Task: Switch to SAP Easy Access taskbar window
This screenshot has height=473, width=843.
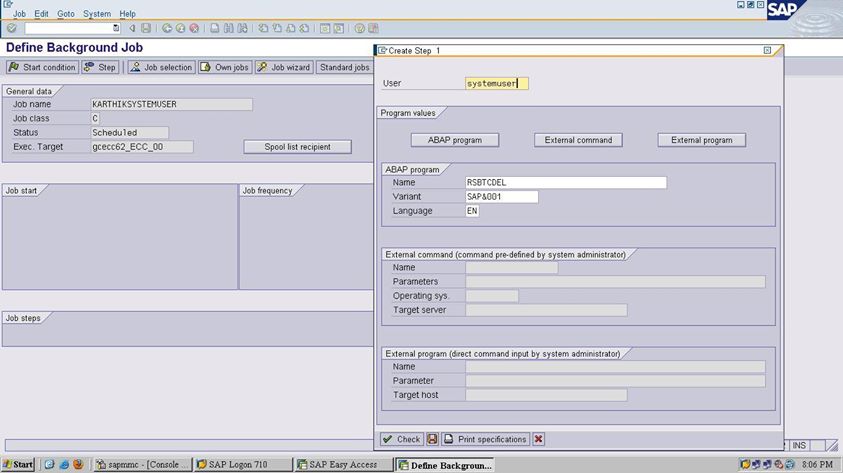Action: 344,464
